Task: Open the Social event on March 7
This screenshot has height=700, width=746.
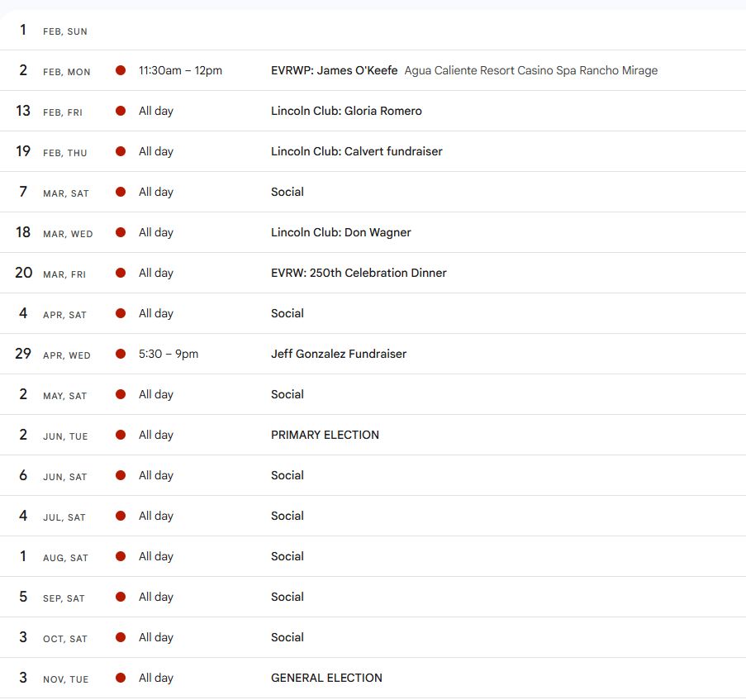Action: pyautogui.click(x=287, y=193)
